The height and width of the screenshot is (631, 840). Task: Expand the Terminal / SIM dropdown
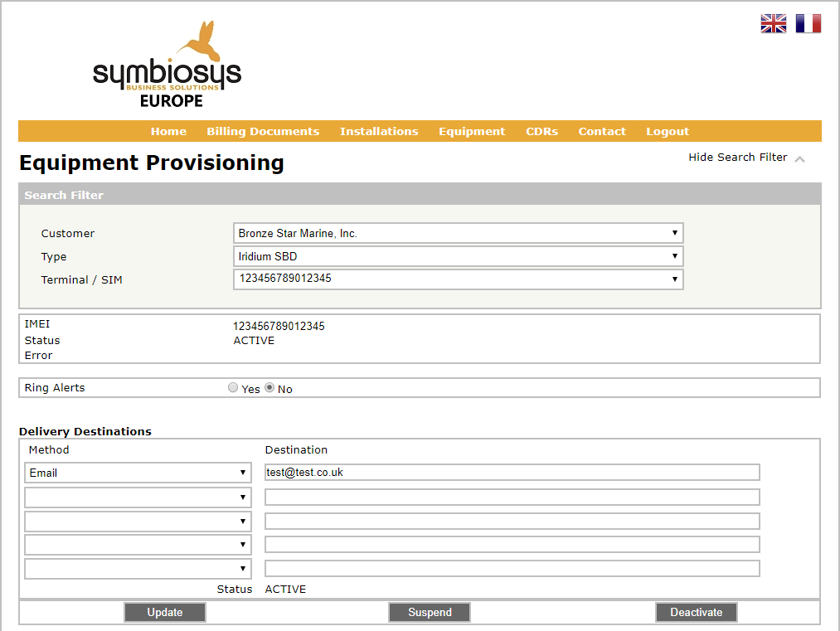tap(458, 279)
